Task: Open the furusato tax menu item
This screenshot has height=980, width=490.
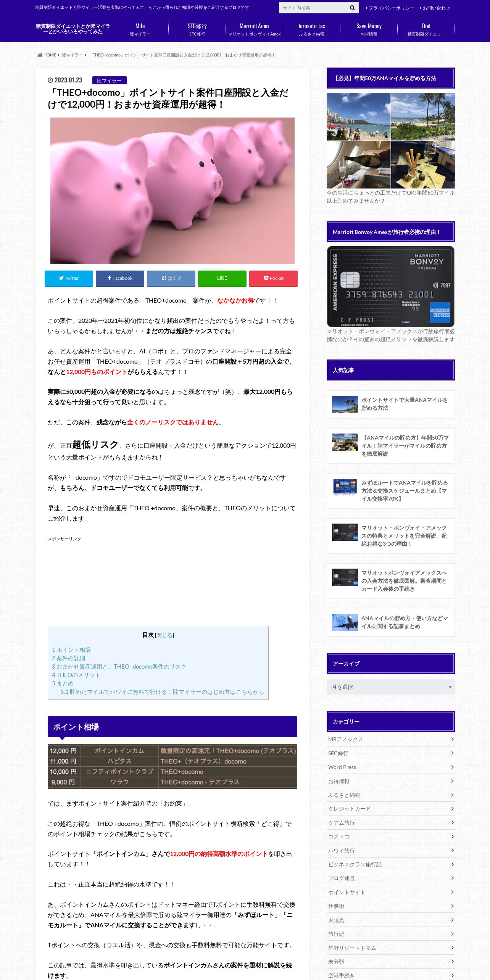Action: click(312, 29)
